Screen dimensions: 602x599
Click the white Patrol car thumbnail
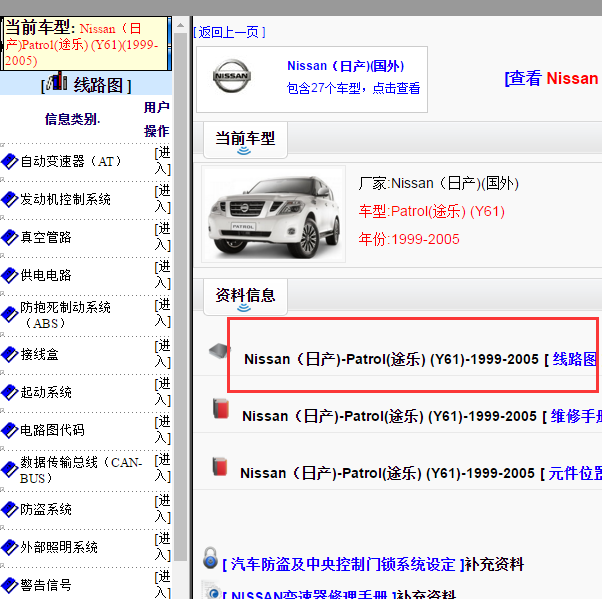[273, 214]
